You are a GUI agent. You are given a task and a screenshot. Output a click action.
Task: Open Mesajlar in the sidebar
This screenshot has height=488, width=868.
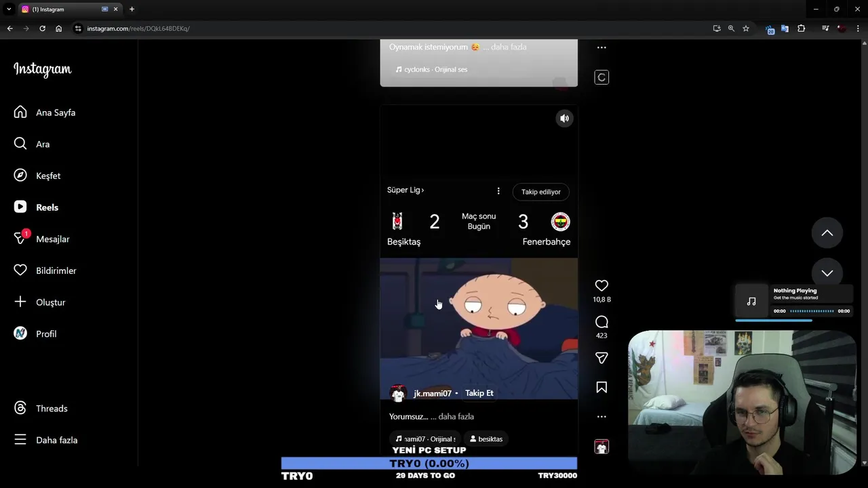point(42,239)
